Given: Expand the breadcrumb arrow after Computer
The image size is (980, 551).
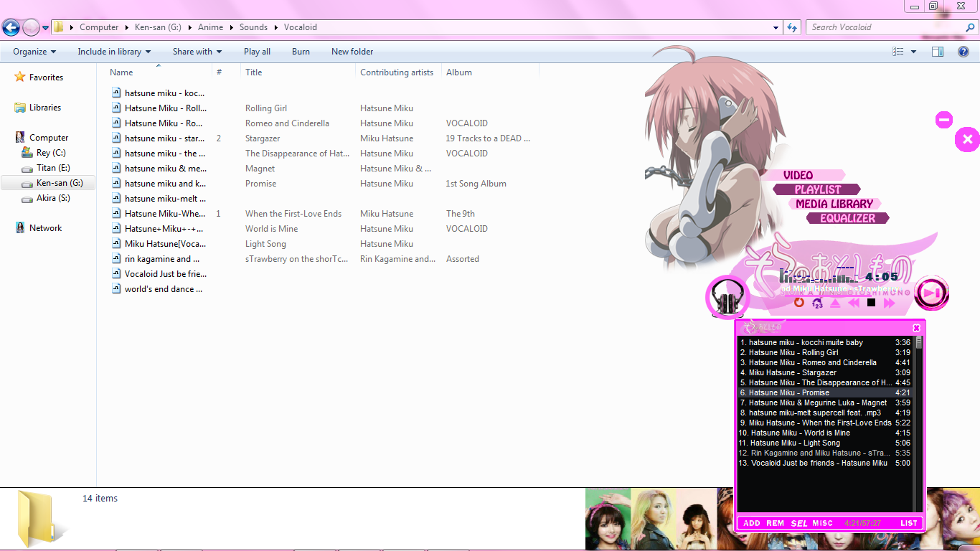Looking at the screenshot, I should click(127, 27).
